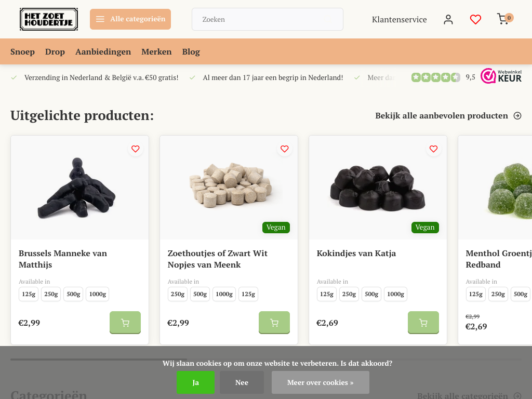Favorite the Kokindjes van Katja product
This screenshot has width=532, height=399.
coord(434,149)
